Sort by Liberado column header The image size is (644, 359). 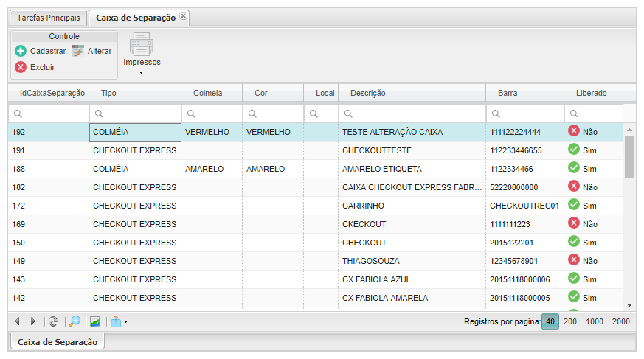coord(594,93)
